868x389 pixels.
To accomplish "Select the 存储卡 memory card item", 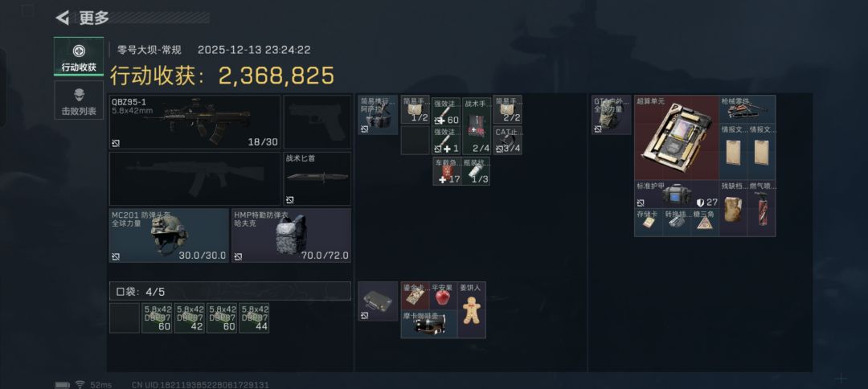I will [x=649, y=223].
